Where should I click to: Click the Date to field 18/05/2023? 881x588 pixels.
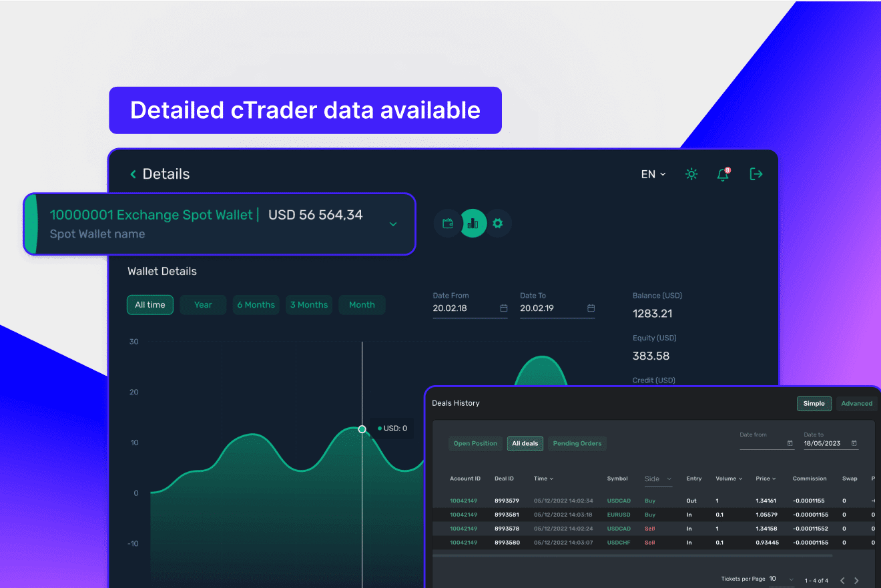click(831, 443)
